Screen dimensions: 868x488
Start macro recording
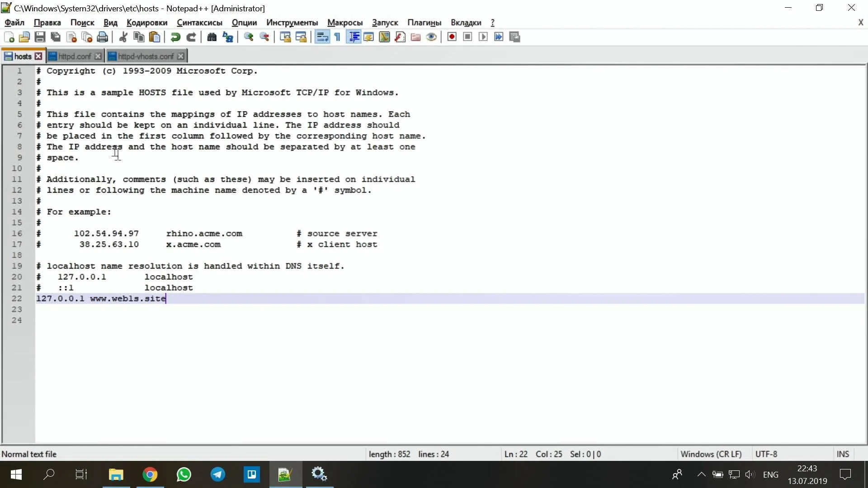click(x=452, y=37)
